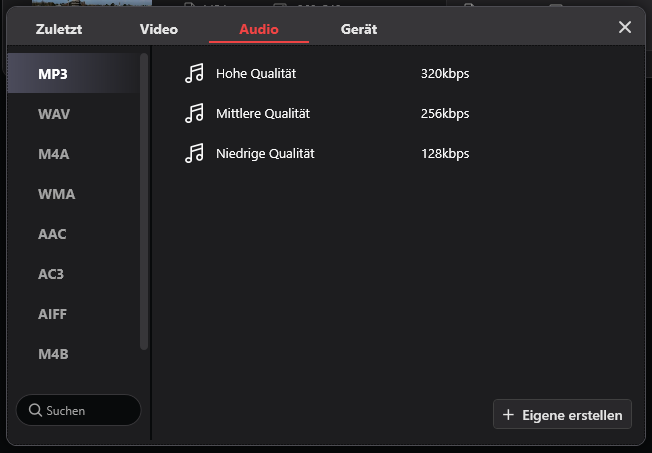The height and width of the screenshot is (453, 652).
Task: Select the Audio tab
Action: [x=259, y=30]
